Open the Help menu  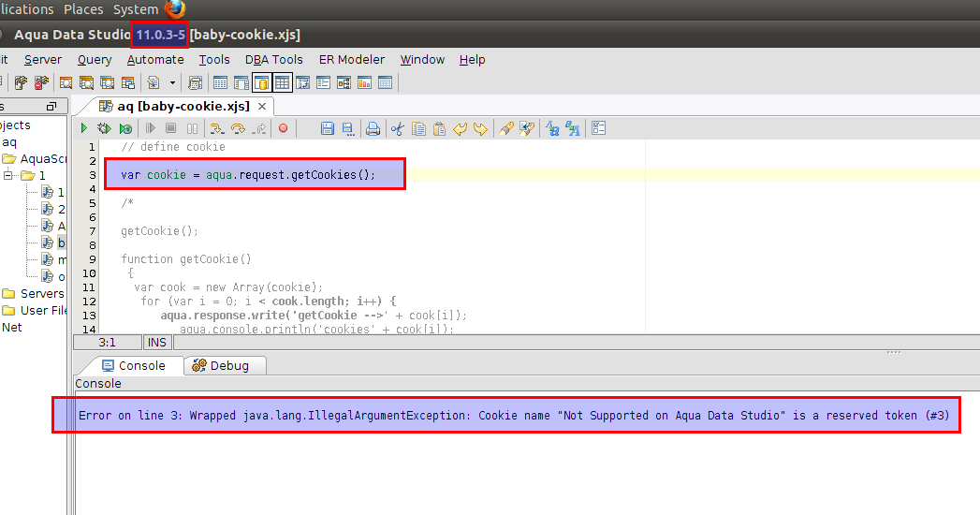(x=472, y=59)
